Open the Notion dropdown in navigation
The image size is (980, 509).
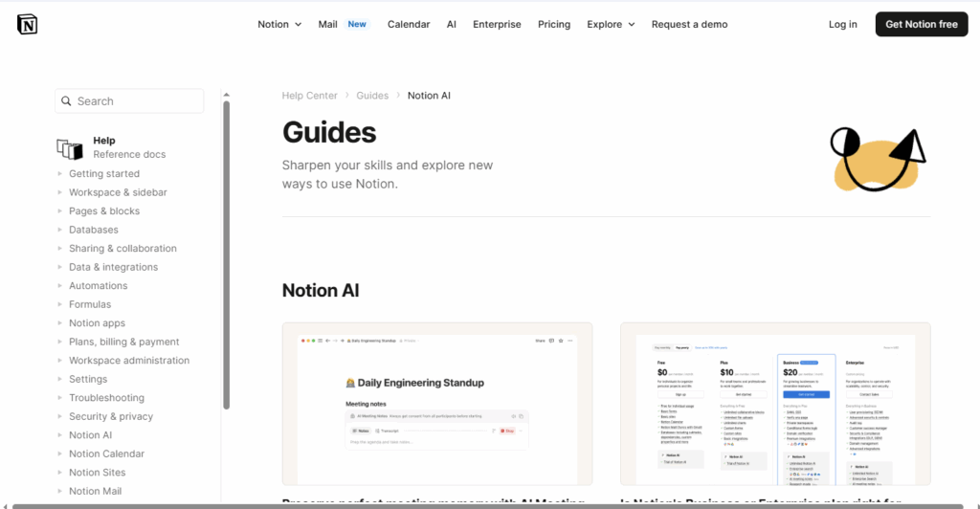click(x=279, y=25)
